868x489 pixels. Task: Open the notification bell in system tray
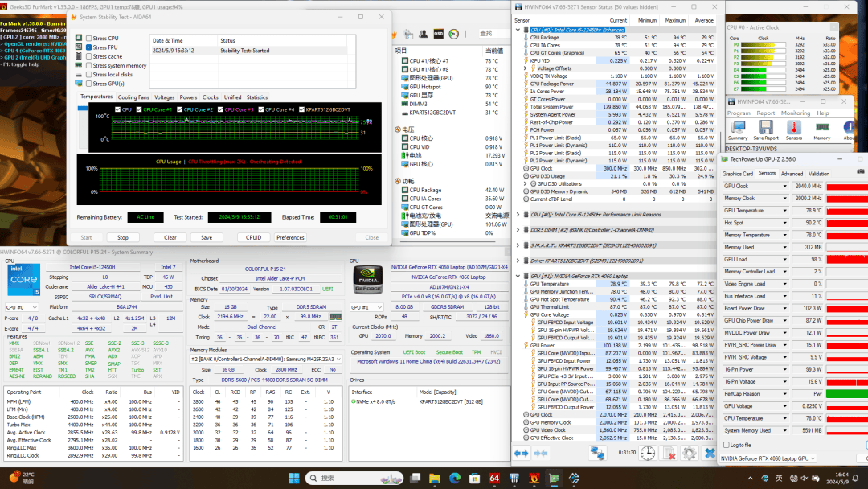tap(856, 478)
